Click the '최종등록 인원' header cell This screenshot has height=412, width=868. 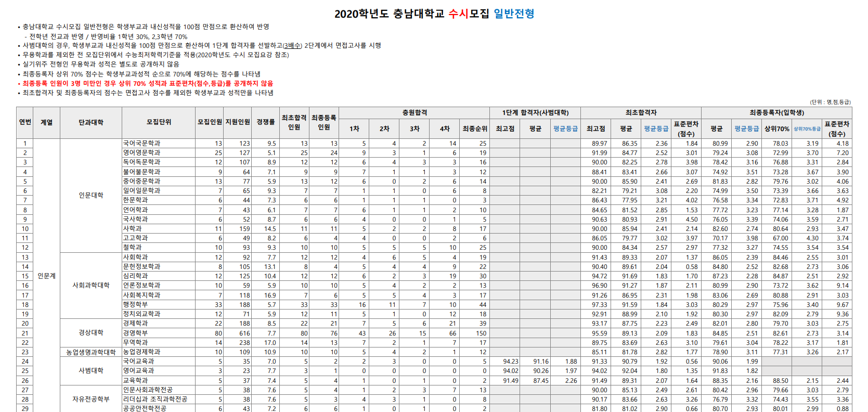(324, 122)
